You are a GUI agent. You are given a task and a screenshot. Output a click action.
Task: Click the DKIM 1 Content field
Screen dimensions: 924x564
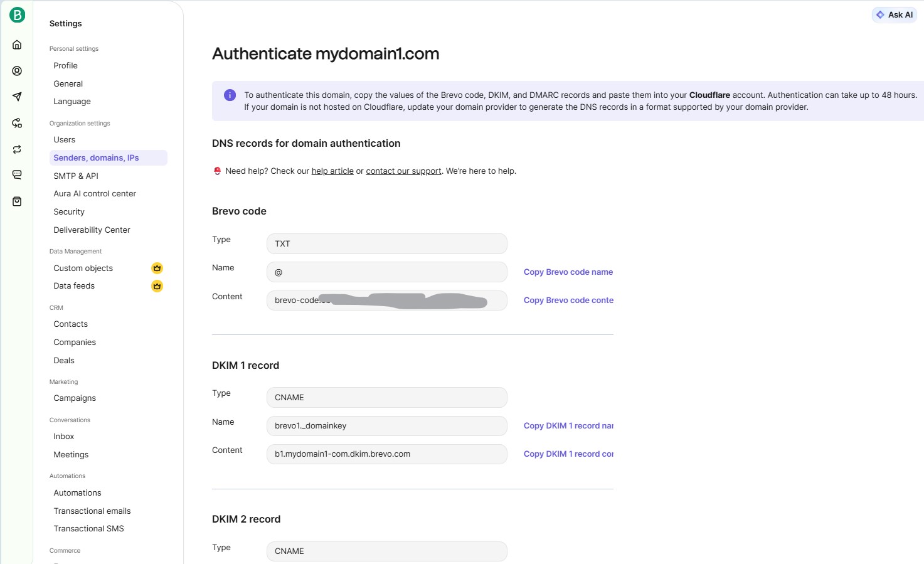click(386, 454)
